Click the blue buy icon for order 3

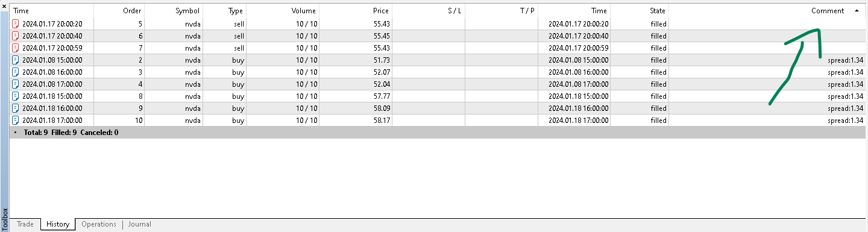tap(16, 72)
